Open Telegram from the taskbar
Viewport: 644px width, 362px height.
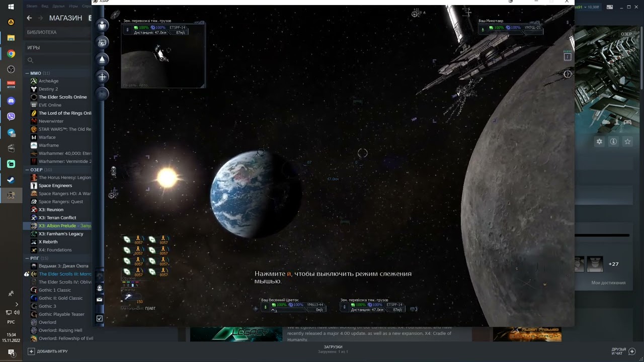[x=11, y=133]
